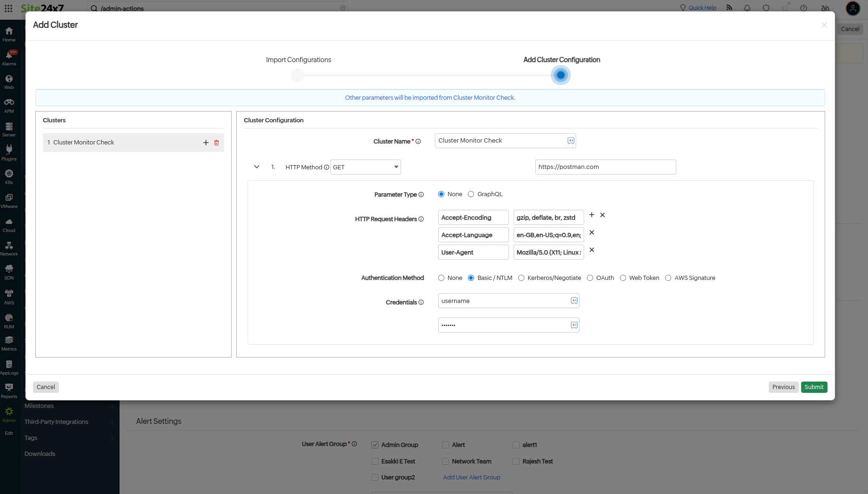Open the Alarms section in the sidebar

click(8, 56)
